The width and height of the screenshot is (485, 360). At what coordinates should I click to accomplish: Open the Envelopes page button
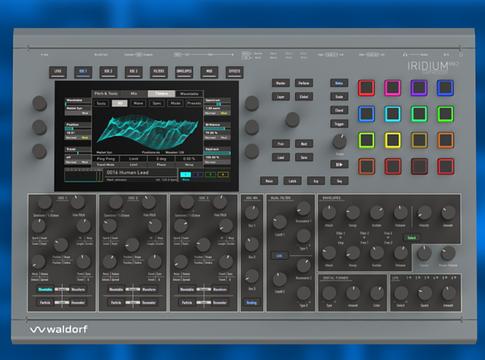[x=184, y=72]
